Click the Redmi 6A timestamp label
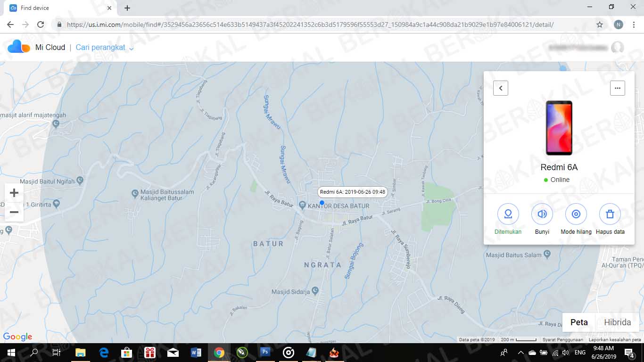The image size is (644, 362). 352,192
